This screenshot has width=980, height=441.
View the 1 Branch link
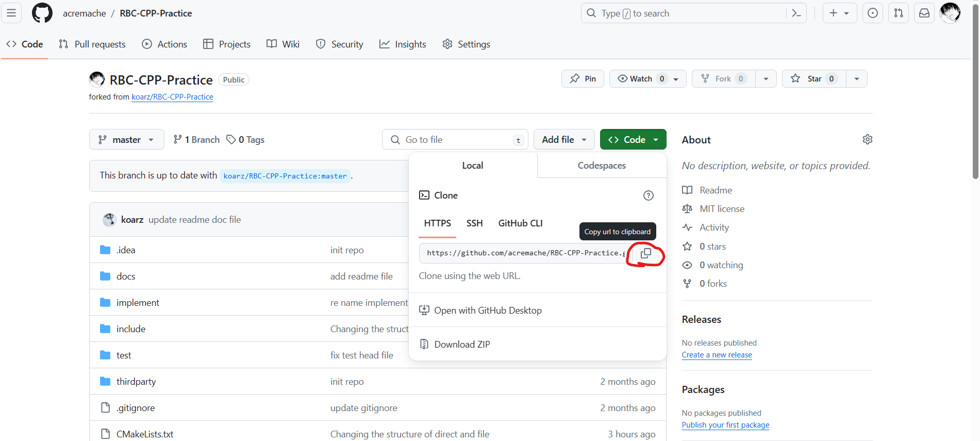click(x=196, y=139)
